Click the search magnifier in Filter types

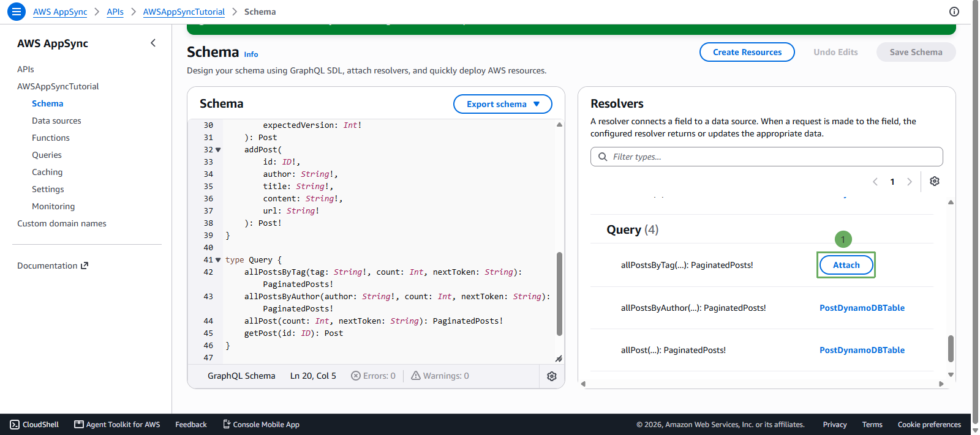pos(603,157)
